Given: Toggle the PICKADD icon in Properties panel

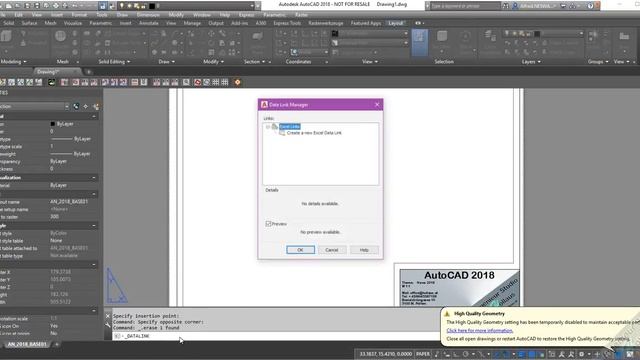Looking at the screenshot, I should (76, 107).
